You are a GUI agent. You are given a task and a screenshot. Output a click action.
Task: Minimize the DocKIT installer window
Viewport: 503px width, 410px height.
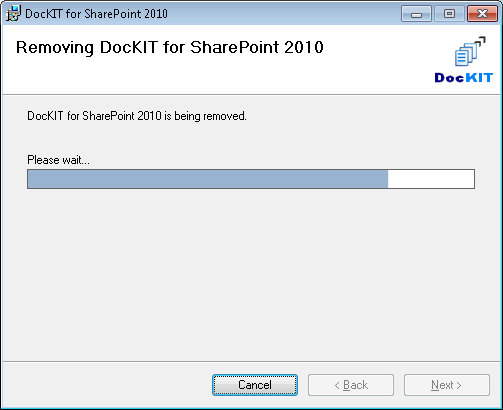tap(416, 14)
